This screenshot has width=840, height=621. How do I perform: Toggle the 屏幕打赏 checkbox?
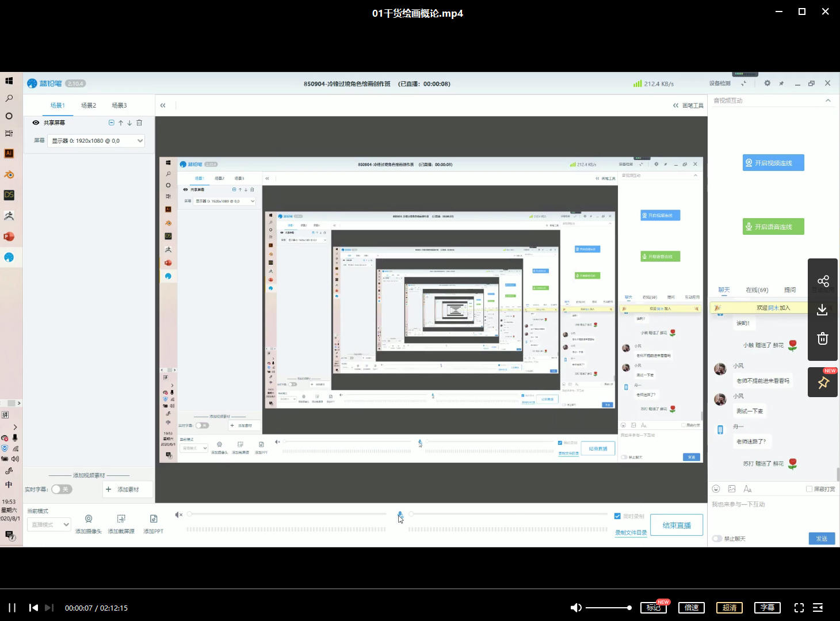(x=809, y=489)
